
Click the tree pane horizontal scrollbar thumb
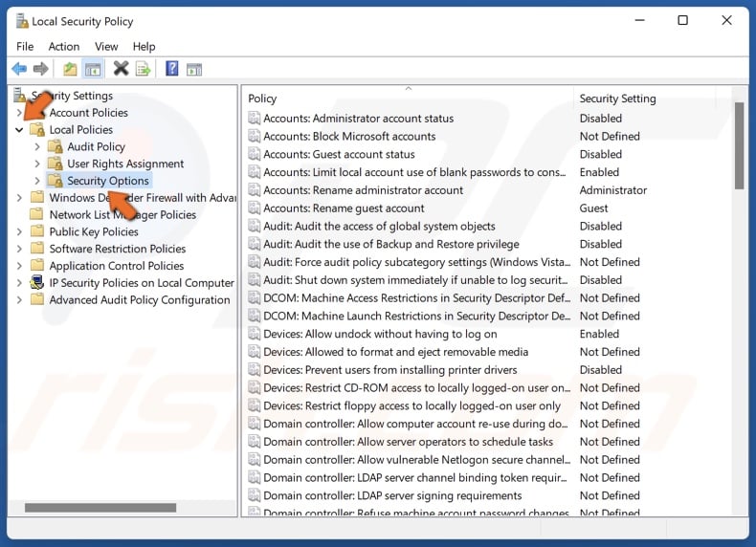[x=100, y=508]
